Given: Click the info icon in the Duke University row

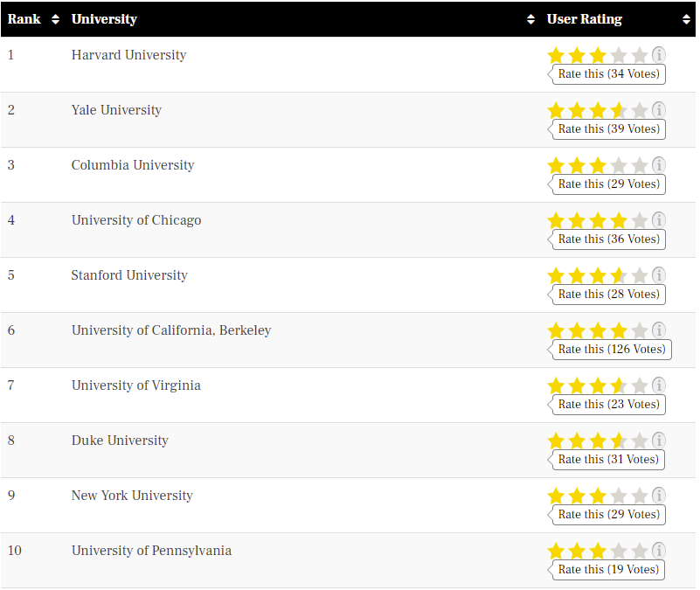Looking at the screenshot, I should 659,441.
